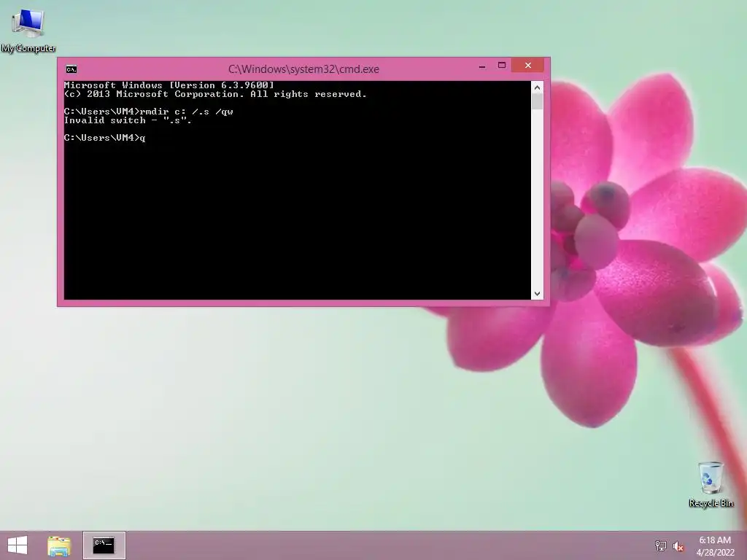Image resolution: width=747 pixels, height=560 pixels.
Task: Launch File Explorer from the taskbar
Action: (x=59, y=545)
